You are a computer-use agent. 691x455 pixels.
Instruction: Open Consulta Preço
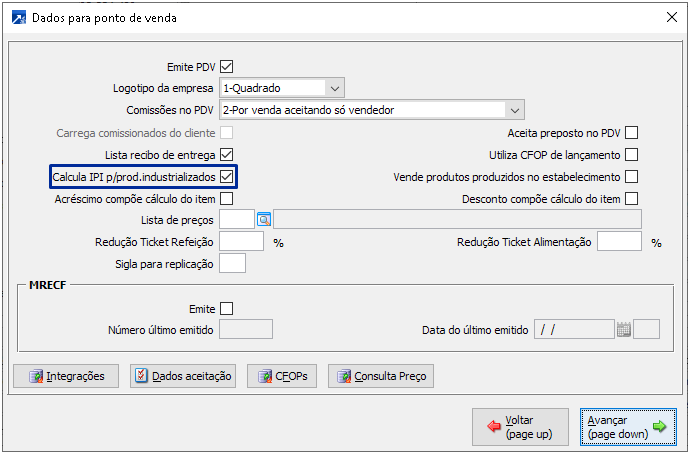tap(381, 376)
